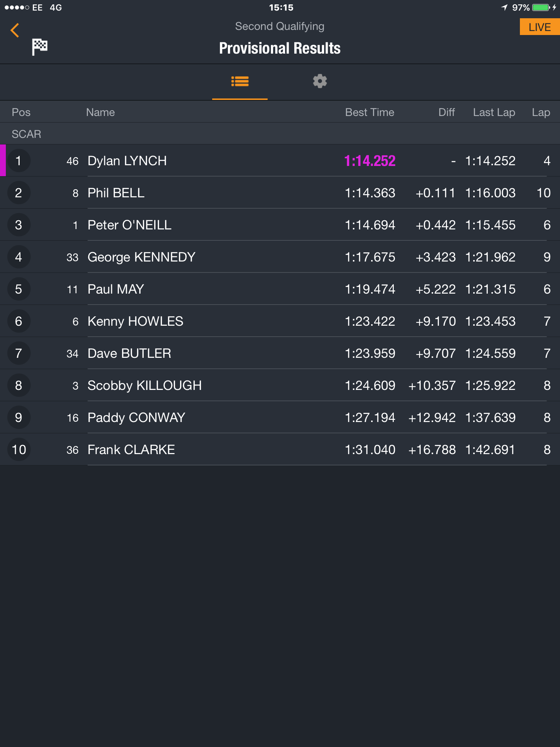Select the results list view tab
This screenshot has height=747, width=560.
240,81
